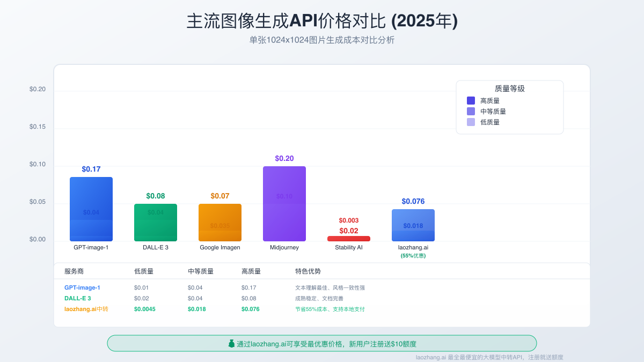Click the (55%优惠) label under laozhang.ai
Screen dimensions: 644x362
point(413,256)
